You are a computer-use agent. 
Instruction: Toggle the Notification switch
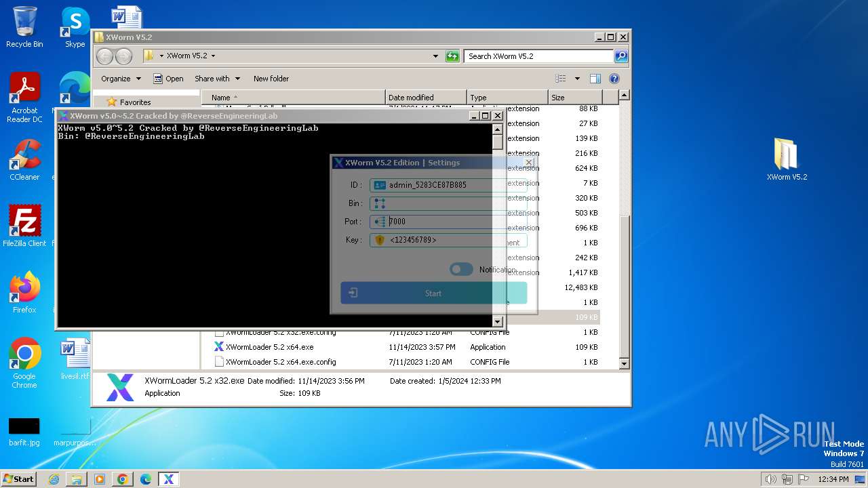pos(461,269)
